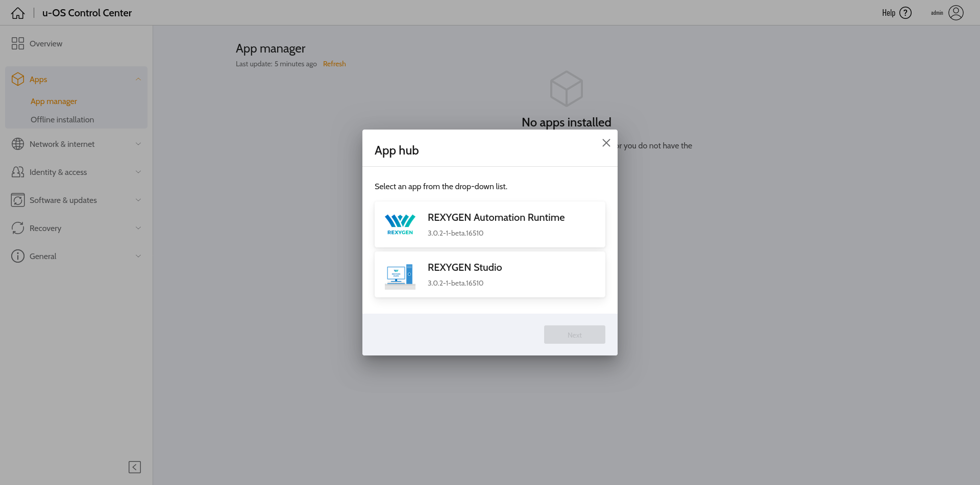
Task: Click the Next button
Action: (575, 335)
